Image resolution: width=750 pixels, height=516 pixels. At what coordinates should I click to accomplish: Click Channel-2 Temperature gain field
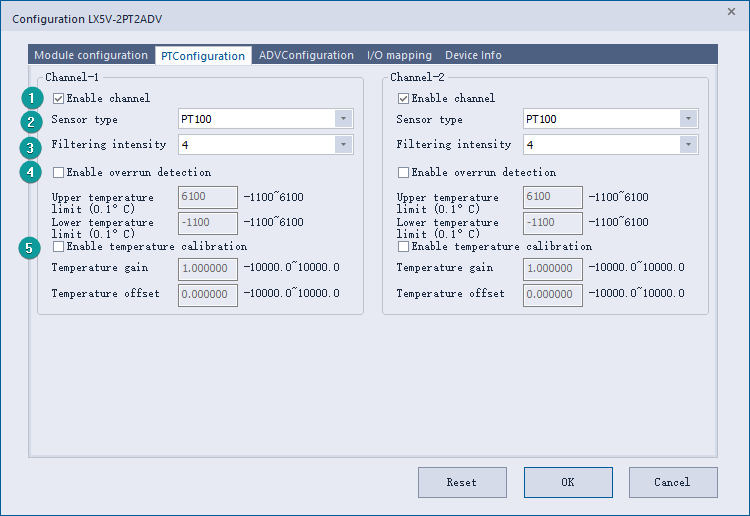point(552,269)
